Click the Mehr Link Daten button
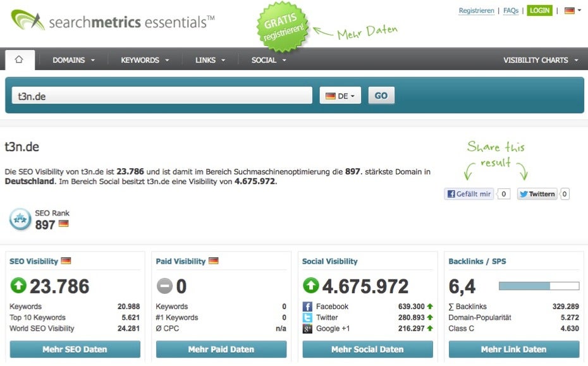The height and width of the screenshot is (366, 588). click(514, 349)
